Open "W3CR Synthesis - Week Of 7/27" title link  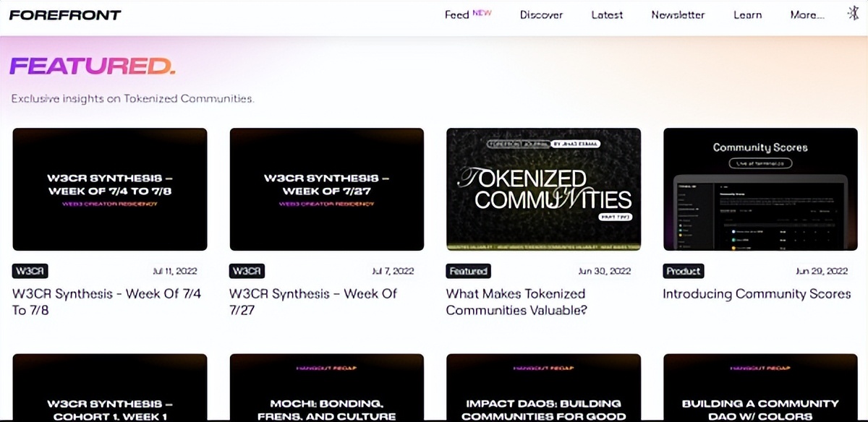(x=313, y=302)
